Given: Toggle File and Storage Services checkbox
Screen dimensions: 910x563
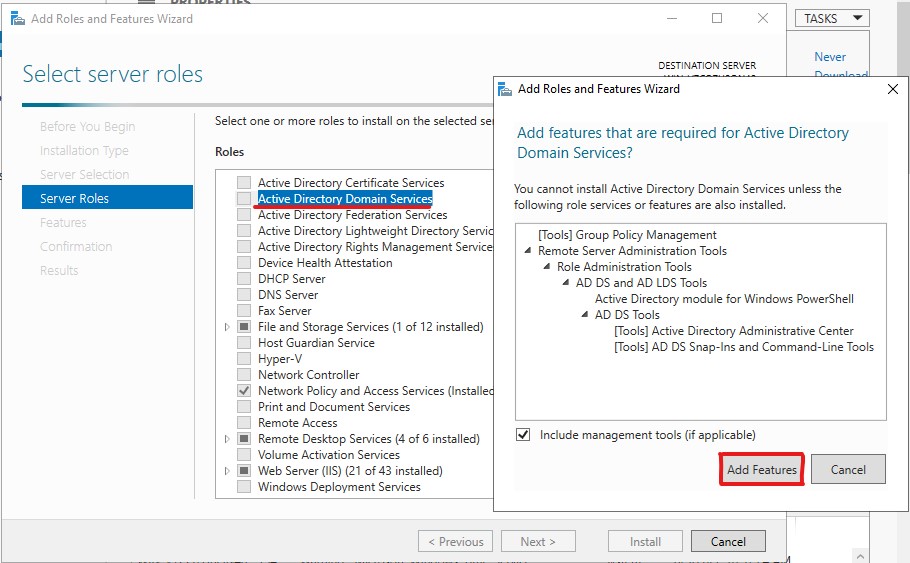Looking at the screenshot, I should (x=244, y=327).
